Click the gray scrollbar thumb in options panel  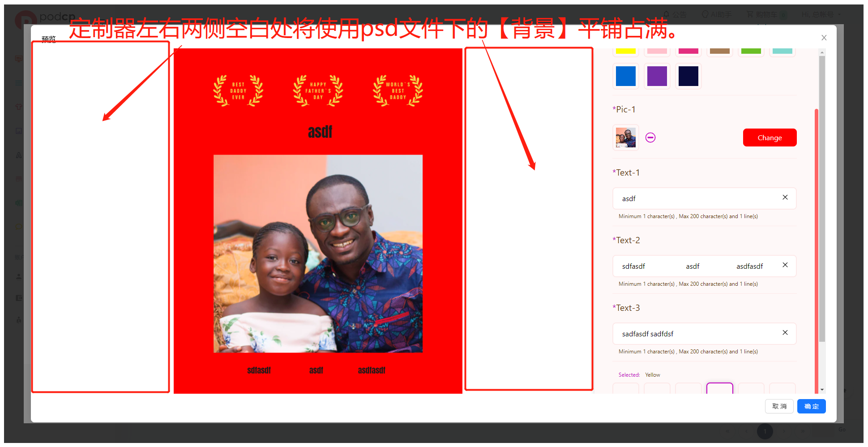click(x=822, y=199)
